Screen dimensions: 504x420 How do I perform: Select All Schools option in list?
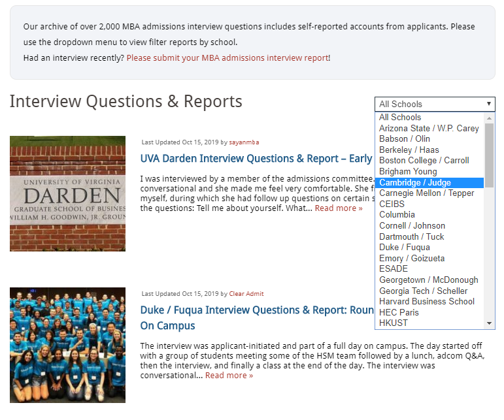(429, 117)
